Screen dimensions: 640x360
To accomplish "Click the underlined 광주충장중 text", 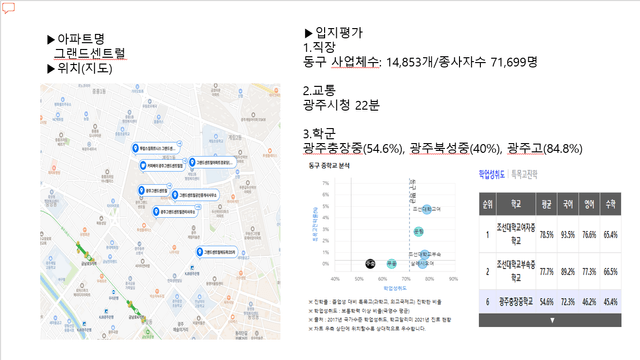I will click(x=333, y=148).
